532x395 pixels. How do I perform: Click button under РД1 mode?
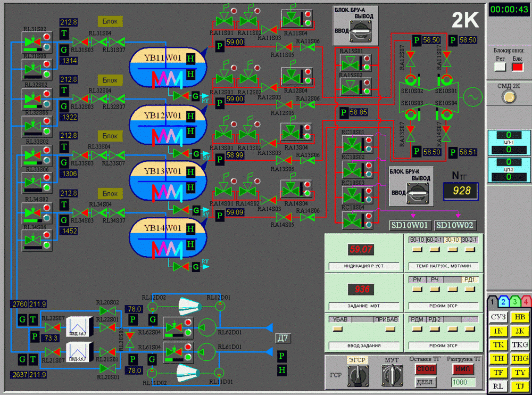(470, 290)
